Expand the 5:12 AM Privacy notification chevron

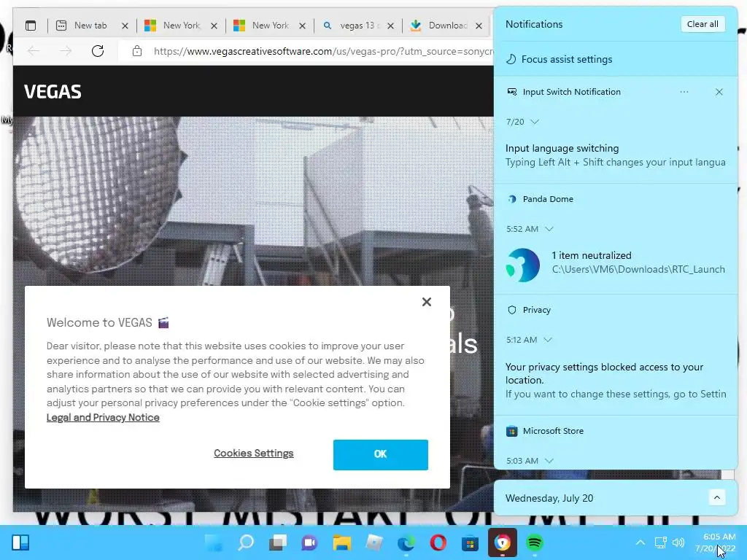click(x=547, y=340)
